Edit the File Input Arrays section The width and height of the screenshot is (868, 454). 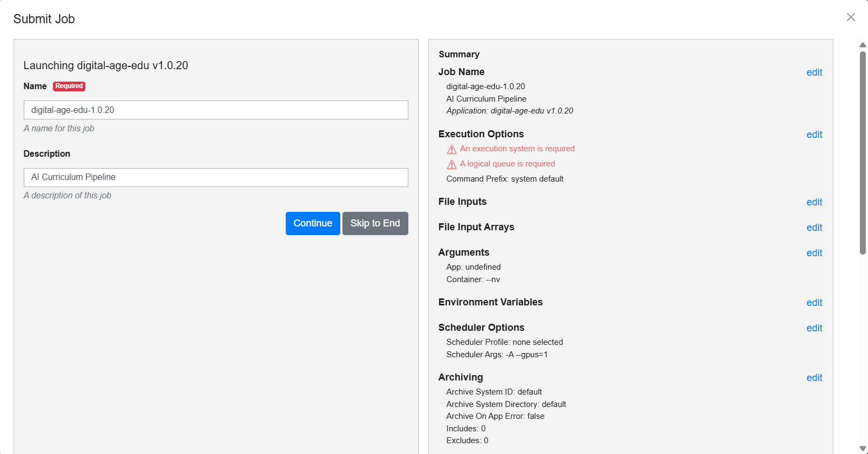click(x=814, y=228)
